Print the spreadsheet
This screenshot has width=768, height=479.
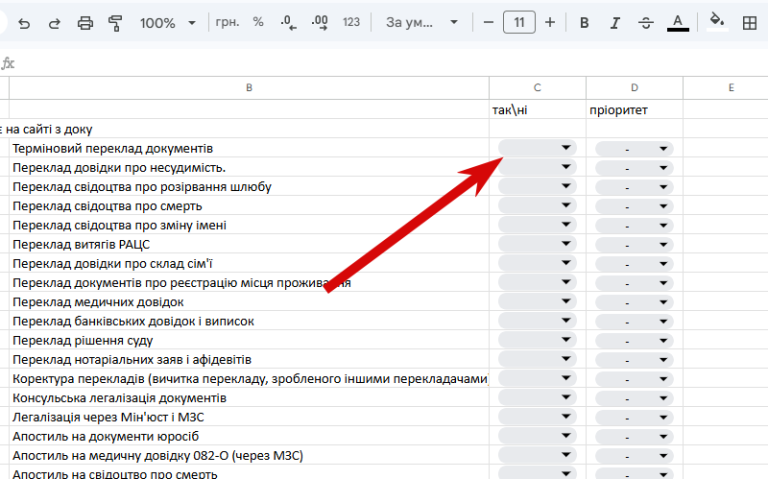point(85,23)
